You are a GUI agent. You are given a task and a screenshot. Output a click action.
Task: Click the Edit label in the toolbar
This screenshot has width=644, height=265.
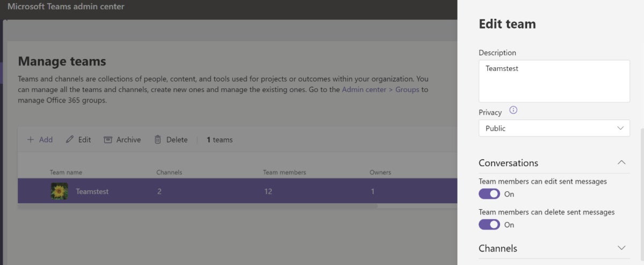pyautogui.click(x=85, y=140)
